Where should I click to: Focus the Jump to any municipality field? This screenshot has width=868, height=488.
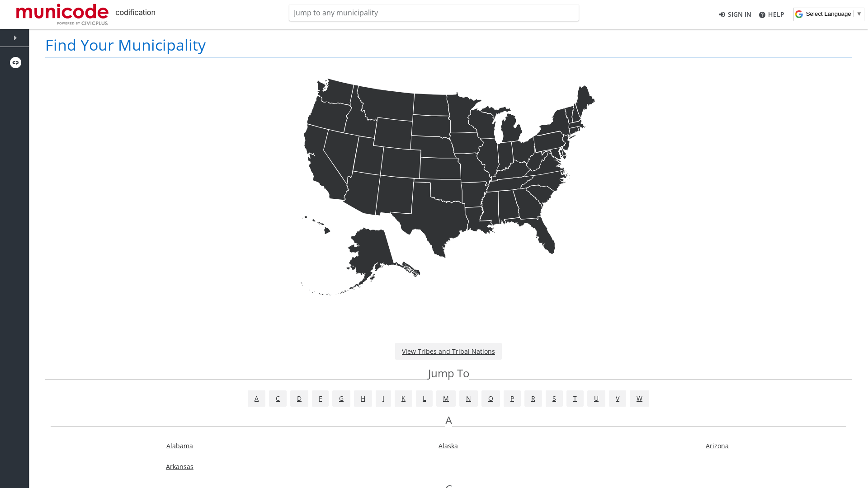coord(434,13)
